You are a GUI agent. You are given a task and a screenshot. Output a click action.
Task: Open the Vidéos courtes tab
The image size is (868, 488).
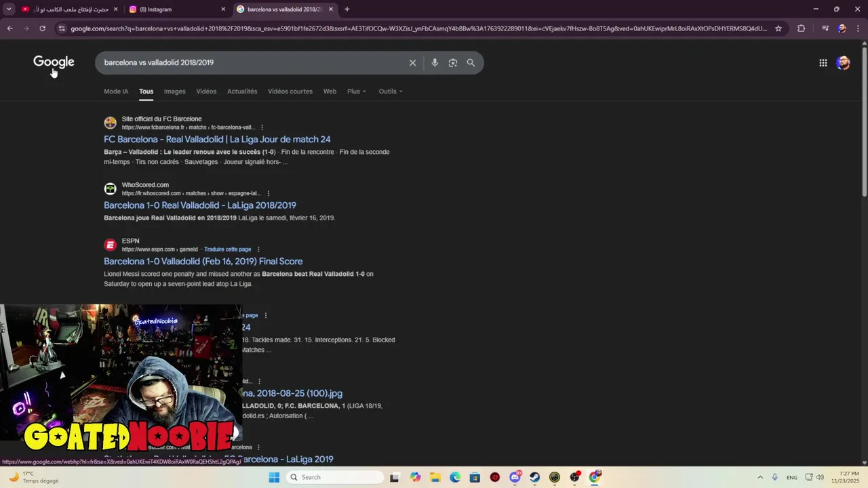click(x=290, y=91)
